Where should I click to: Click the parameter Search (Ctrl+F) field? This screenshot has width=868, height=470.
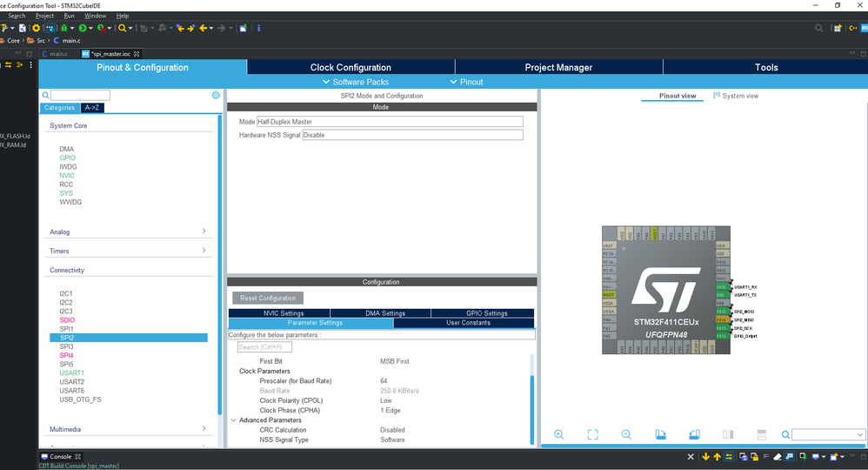[x=264, y=347]
